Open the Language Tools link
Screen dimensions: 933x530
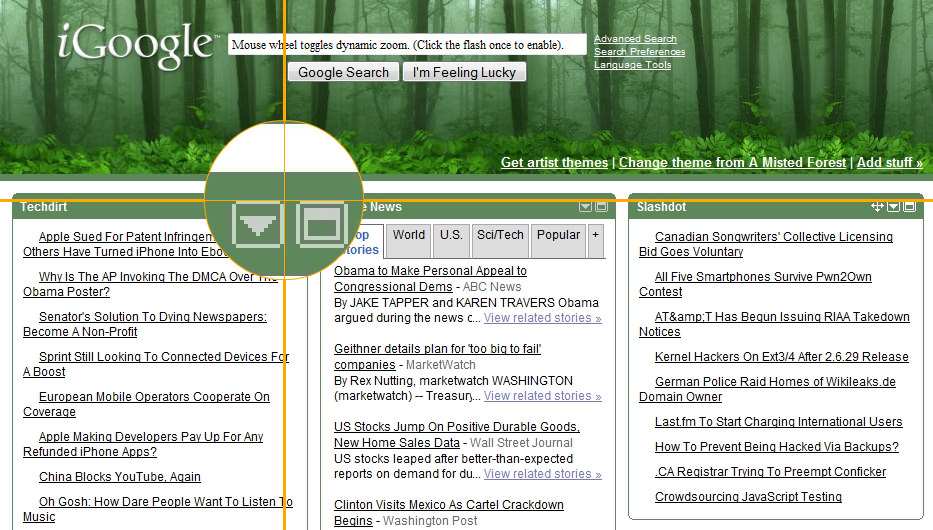pyautogui.click(x=632, y=65)
